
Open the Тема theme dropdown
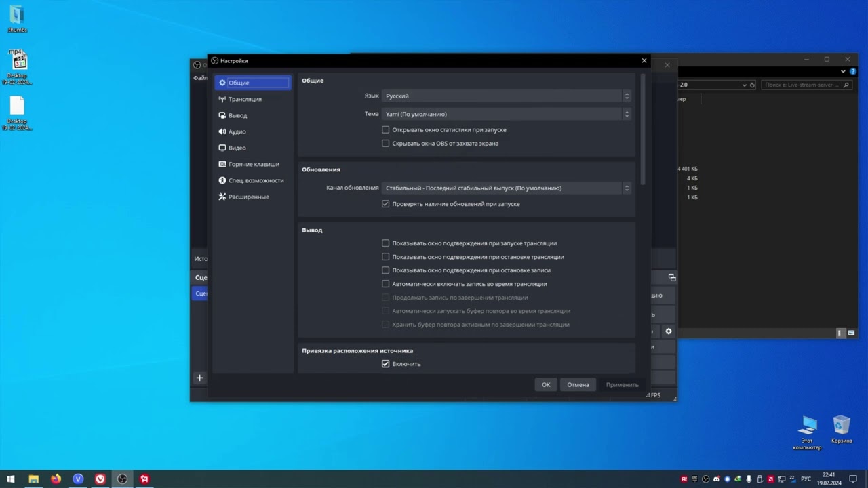point(507,114)
